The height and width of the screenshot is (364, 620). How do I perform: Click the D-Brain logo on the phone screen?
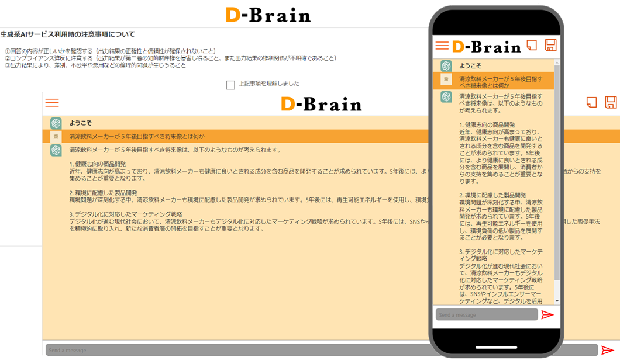[x=485, y=46]
